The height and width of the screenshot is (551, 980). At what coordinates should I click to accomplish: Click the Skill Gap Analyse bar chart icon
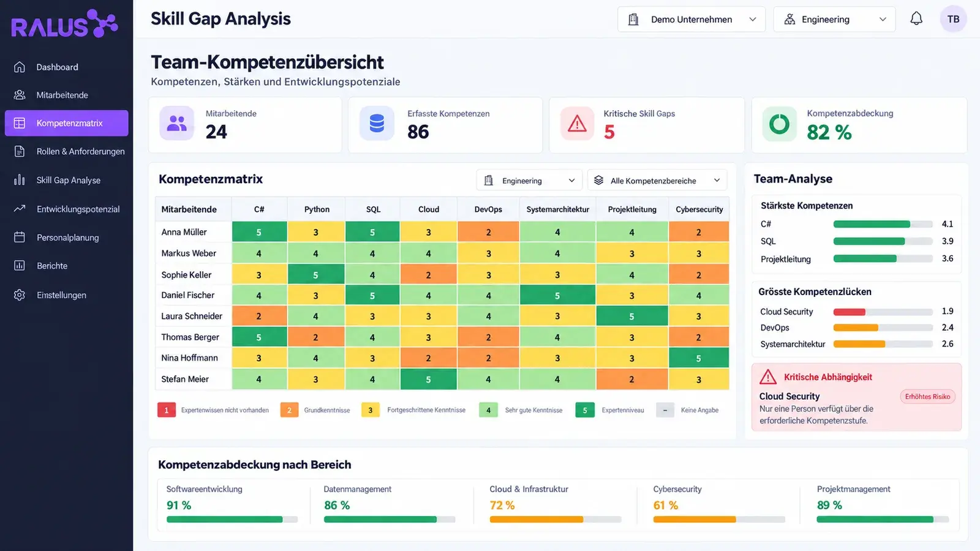20,180
